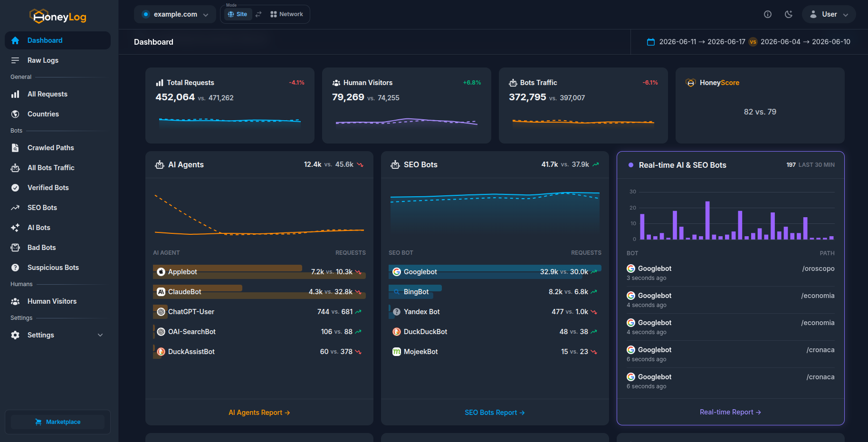Click the HoneyScore card logo icon
Image resolution: width=868 pixels, height=442 pixels.
coord(691,83)
